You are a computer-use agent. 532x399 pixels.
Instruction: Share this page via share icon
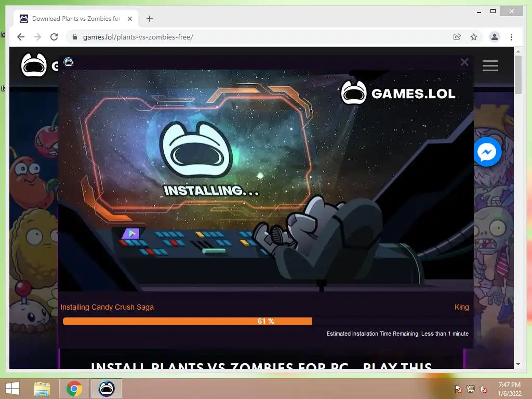(457, 37)
